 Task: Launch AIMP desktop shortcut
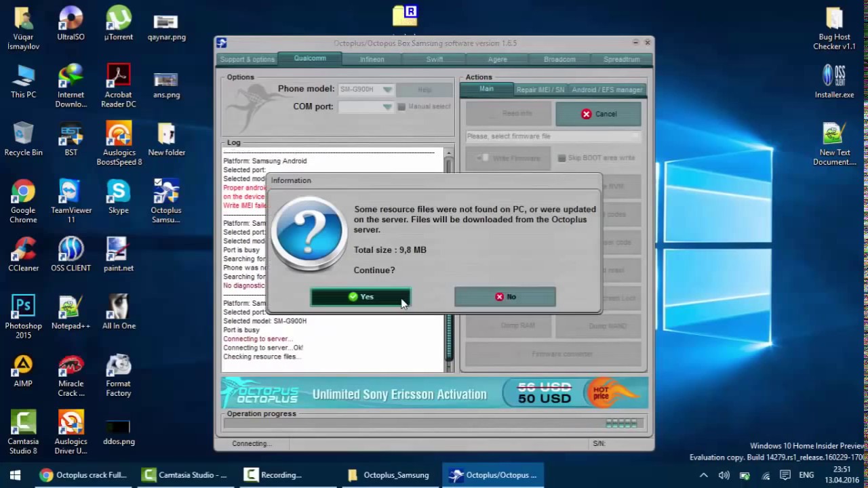tap(23, 370)
